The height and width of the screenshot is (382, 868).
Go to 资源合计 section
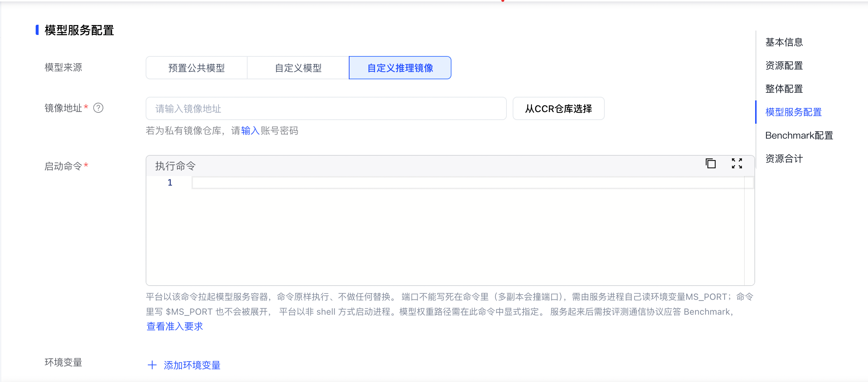[784, 159]
